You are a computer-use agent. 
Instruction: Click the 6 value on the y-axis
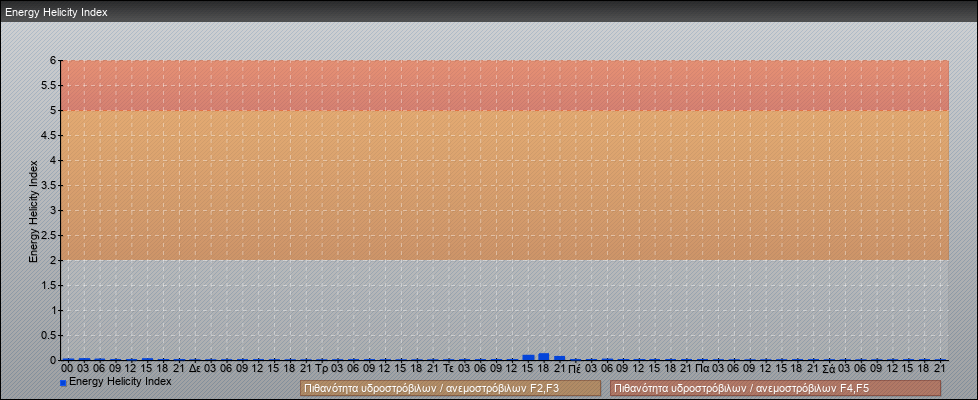point(54,60)
